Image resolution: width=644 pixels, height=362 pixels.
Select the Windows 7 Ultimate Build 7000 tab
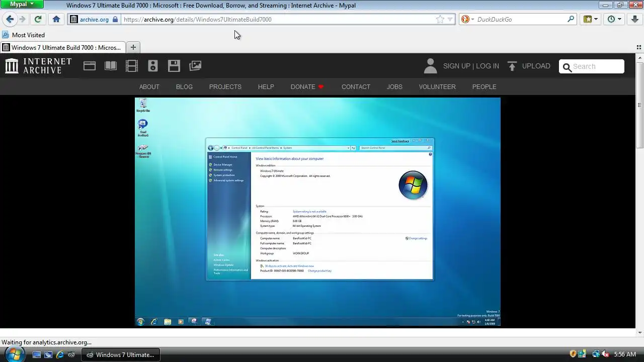[62, 47]
